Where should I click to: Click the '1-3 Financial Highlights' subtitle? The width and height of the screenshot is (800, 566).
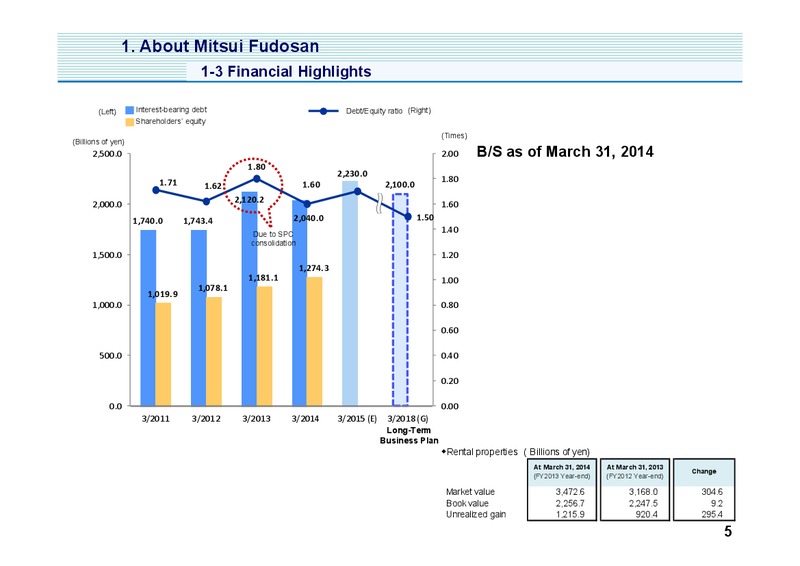[x=286, y=71]
